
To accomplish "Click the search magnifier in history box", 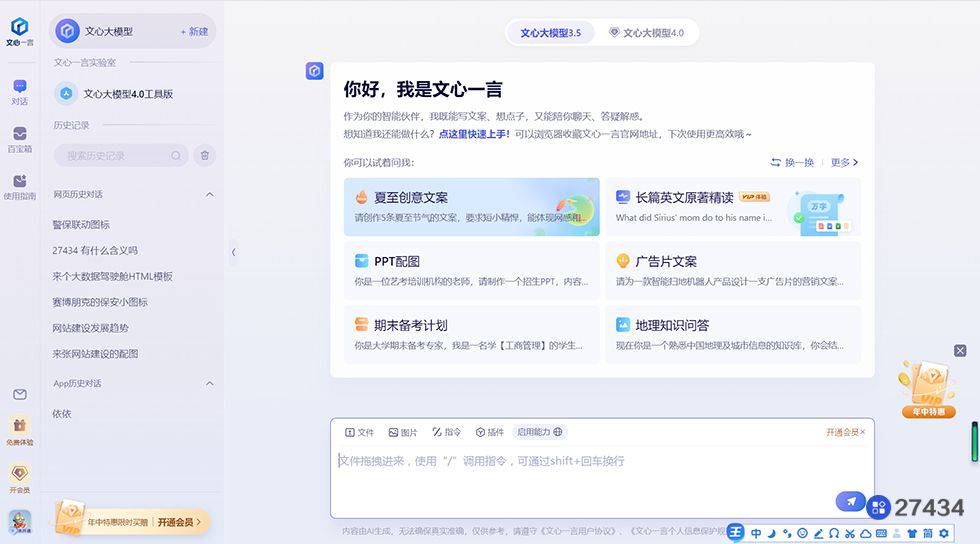I will click(x=176, y=155).
